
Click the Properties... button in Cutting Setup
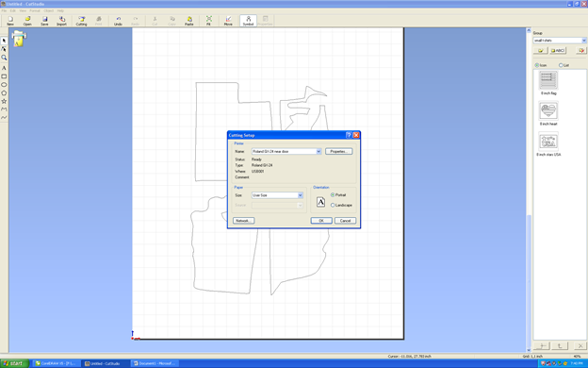339,151
